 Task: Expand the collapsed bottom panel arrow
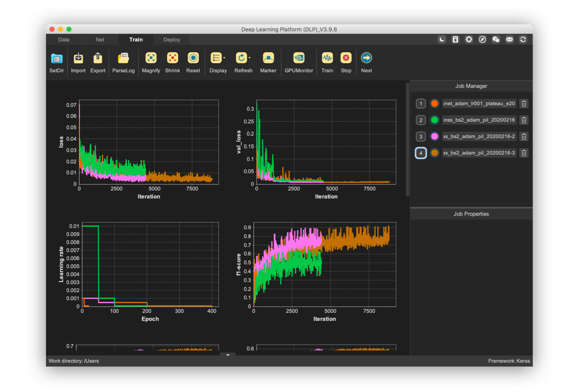(x=228, y=354)
